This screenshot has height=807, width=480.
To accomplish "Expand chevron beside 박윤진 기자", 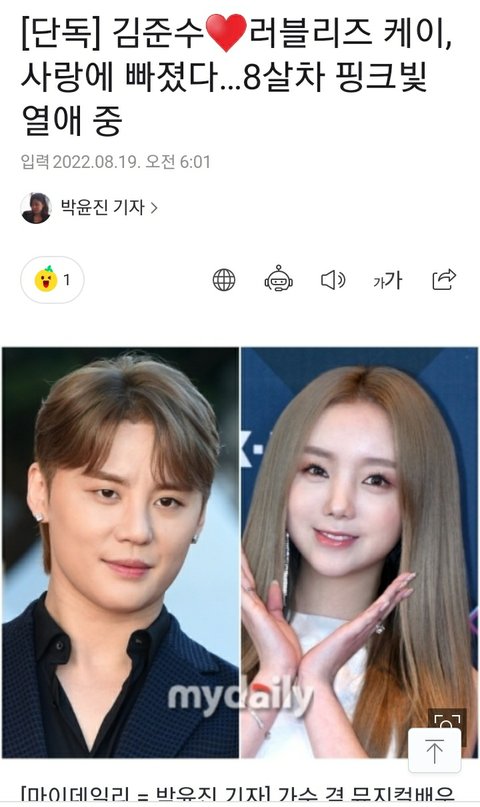I will pos(153,208).
